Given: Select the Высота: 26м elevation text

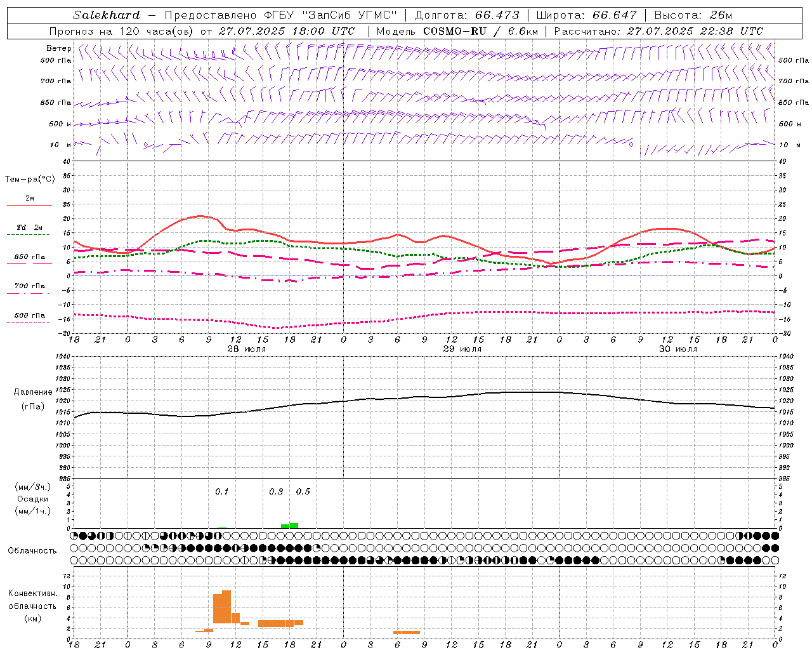Looking at the screenshot, I should point(693,15).
